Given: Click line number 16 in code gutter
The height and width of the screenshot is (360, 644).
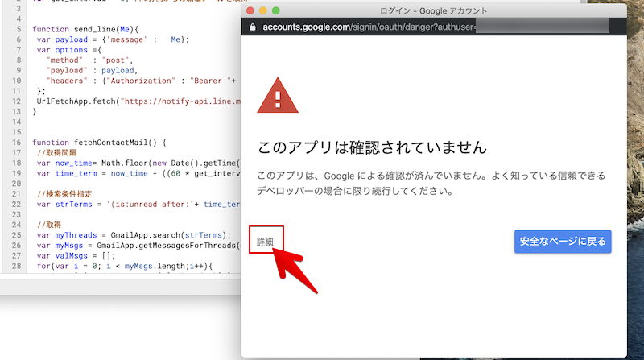Looking at the screenshot, I should click(x=14, y=143).
